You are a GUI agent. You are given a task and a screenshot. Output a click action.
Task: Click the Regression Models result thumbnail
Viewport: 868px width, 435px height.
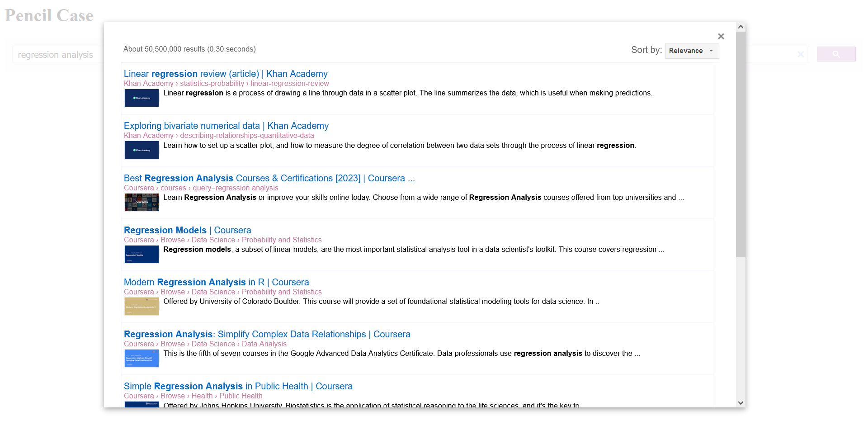click(x=142, y=254)
